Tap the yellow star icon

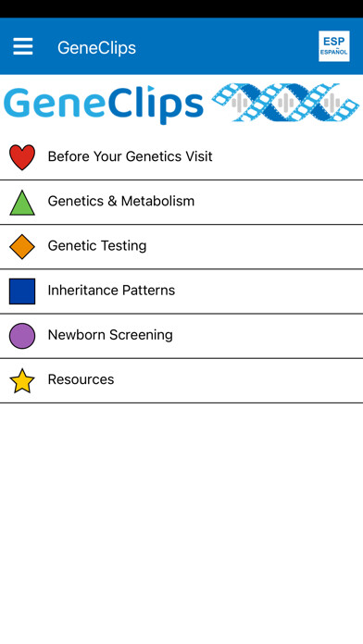(22, 380)
